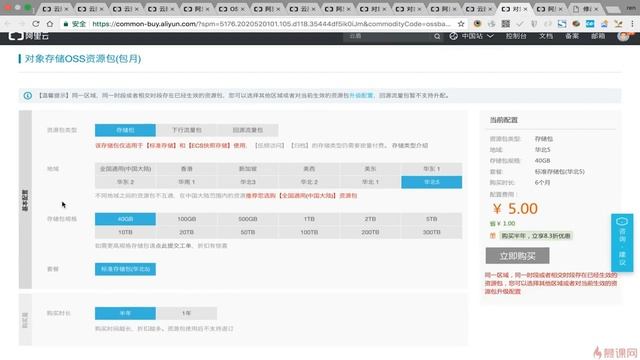Open a new browser tab
The image size is (640, 360).
613,9
